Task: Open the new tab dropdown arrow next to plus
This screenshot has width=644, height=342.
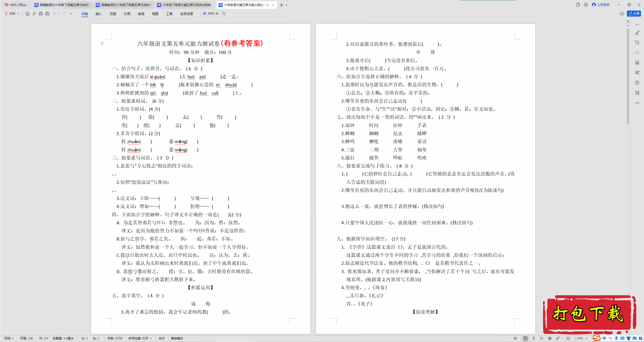Action: [287, 5]
